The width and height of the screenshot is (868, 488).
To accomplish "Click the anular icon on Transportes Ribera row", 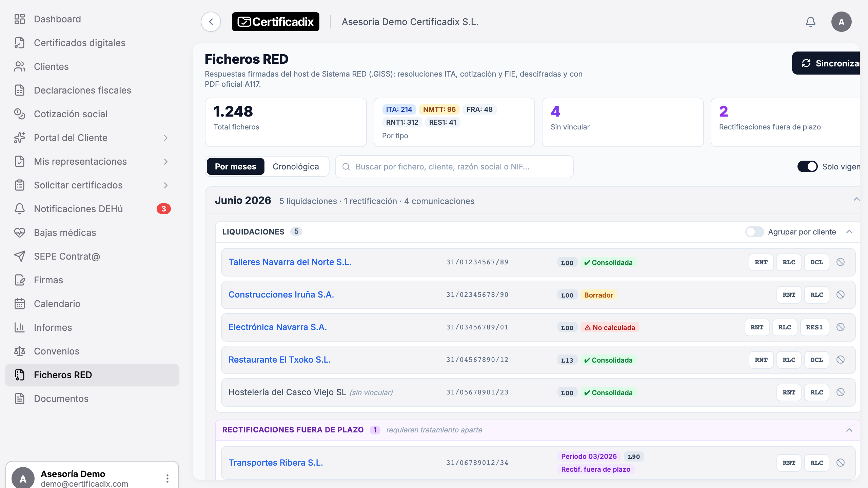I will (x=840, y=463).
